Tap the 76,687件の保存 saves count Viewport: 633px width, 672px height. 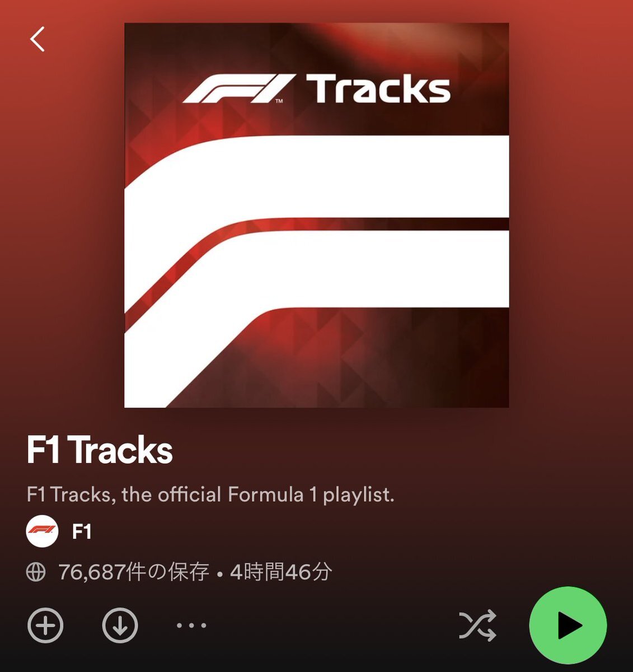pos(134,572)
